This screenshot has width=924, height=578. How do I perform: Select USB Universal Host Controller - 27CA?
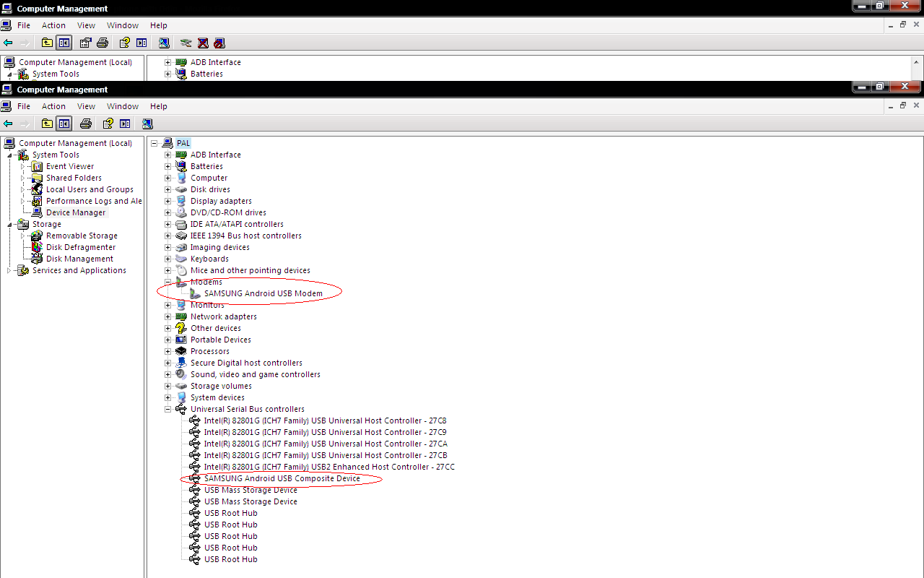[326, 444]
